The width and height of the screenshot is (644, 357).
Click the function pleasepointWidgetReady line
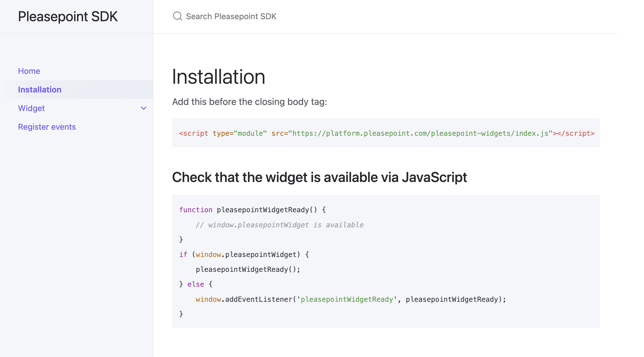coord(252,210)
